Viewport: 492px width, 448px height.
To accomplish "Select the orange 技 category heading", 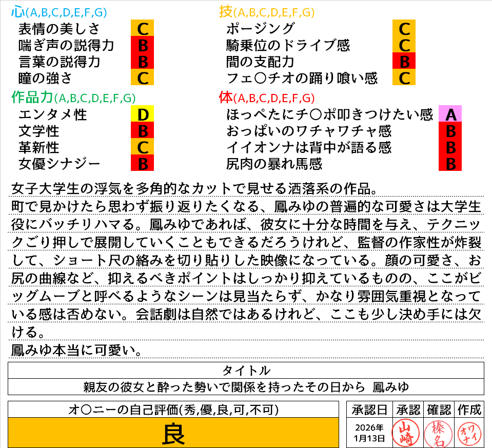I will (x=226, y=12).
